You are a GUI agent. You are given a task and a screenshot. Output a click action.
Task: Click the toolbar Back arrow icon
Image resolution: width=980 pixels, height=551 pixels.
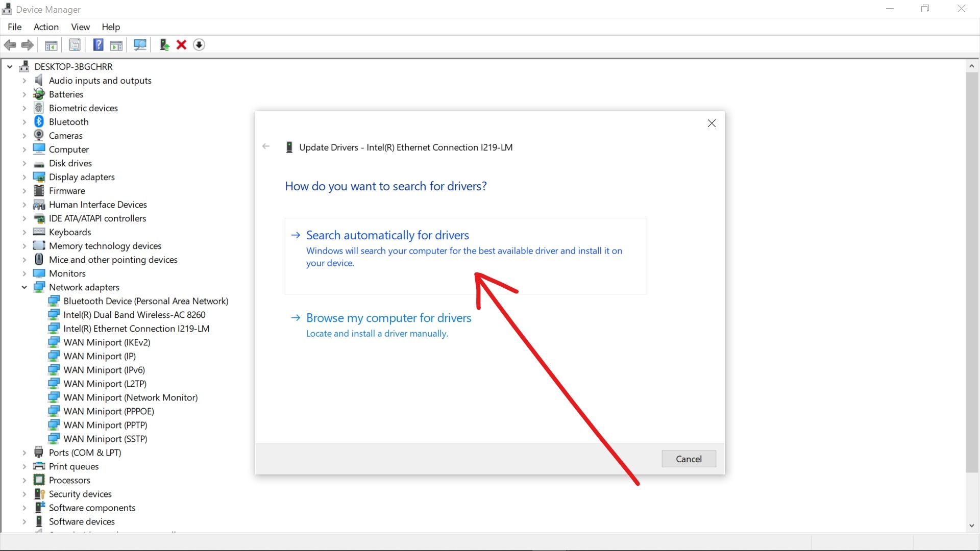pyautogui.click(x=10, y=45)
